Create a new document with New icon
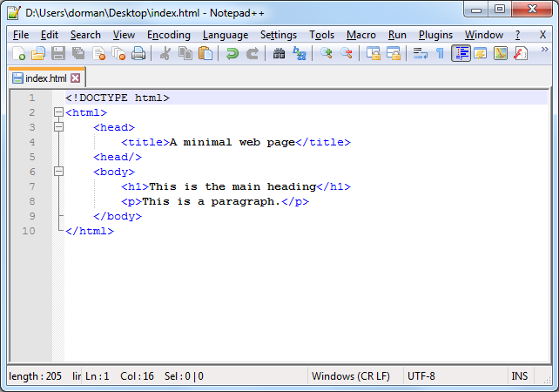This screenshot has height=392, width=559. coord(18,53)
